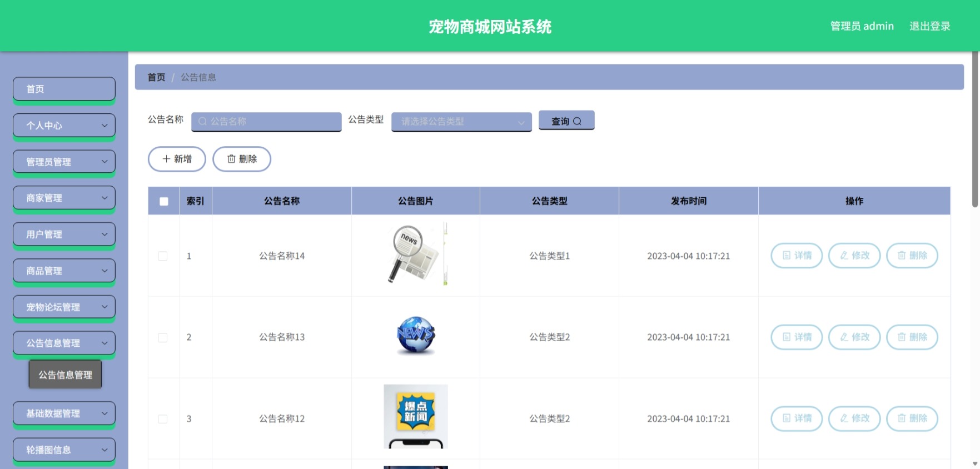Open the news magnifier thumbnail for 公告名称14
The height and width of the screenshot is (469, 980).
coord(416,254)
